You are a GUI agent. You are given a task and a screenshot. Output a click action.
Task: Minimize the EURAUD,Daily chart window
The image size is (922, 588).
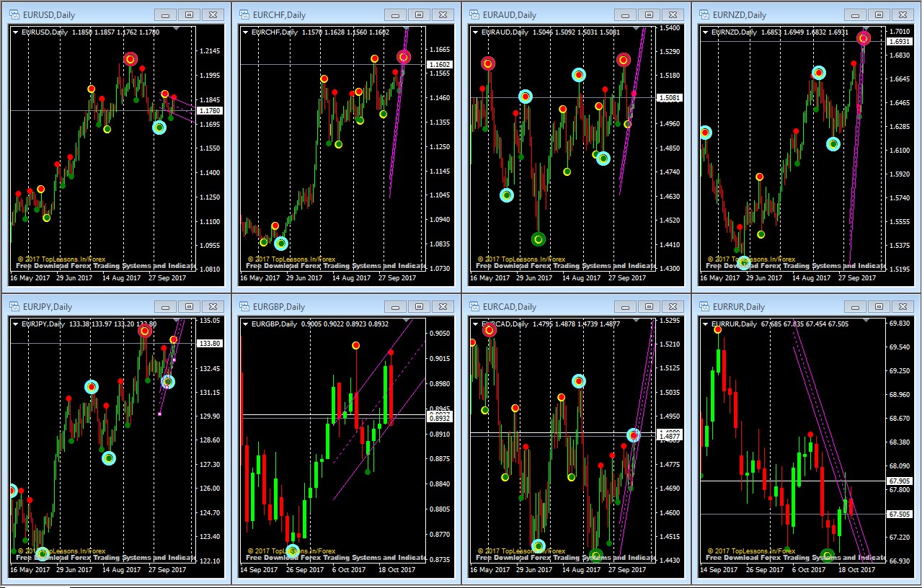click(626, 14)
